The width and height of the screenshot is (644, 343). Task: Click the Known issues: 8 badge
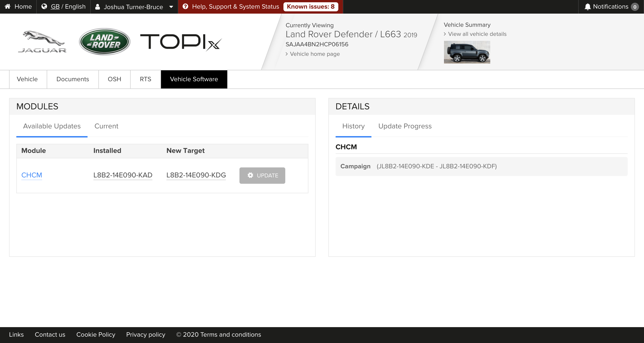click(x=311, y=7)
